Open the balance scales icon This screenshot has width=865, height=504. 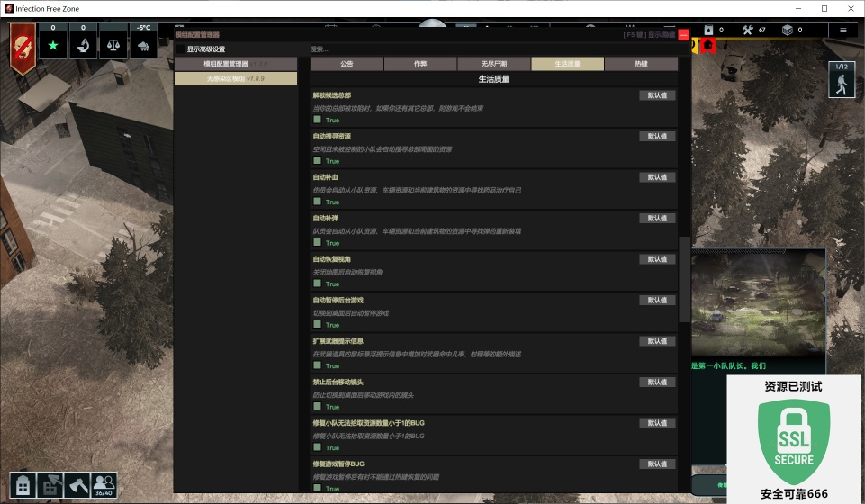pyautogui.click(x=113, y=45)
